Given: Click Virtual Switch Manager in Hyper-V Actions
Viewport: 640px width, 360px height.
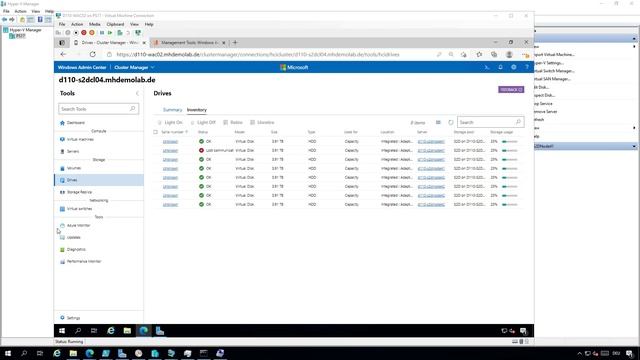Looking at the screenshot, I should [x=554, y=71].
